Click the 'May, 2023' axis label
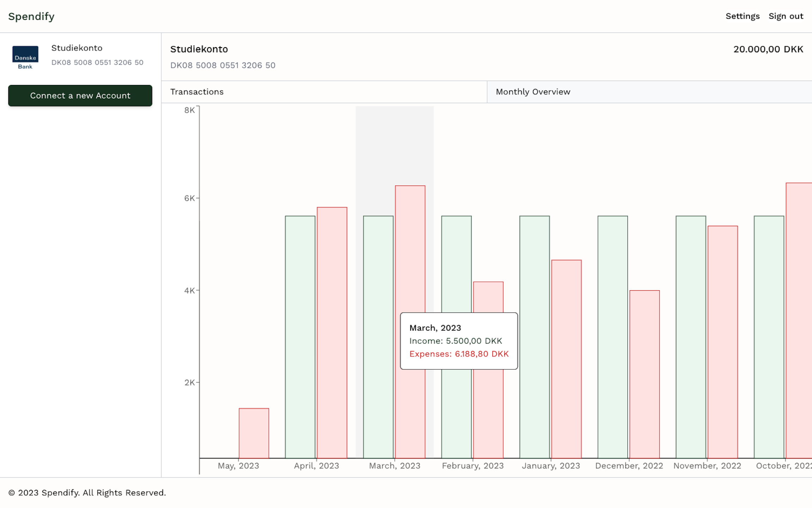Viewport: 812px width, 508px height. point(238,466)
